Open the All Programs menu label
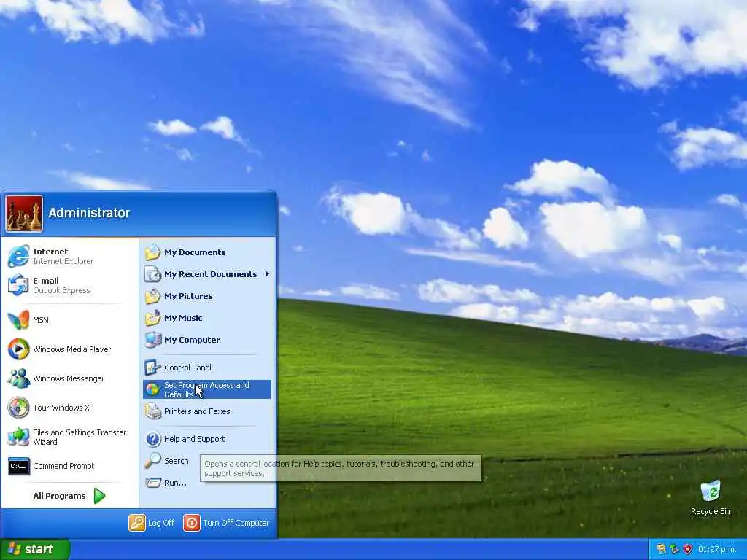747x560 pixels. [x=60, y=496]
